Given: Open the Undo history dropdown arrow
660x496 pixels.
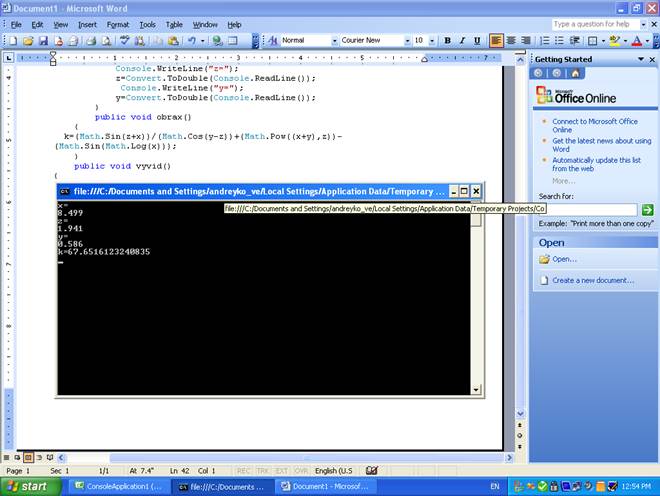Looking at the screenshot, I should click(202, 40).
